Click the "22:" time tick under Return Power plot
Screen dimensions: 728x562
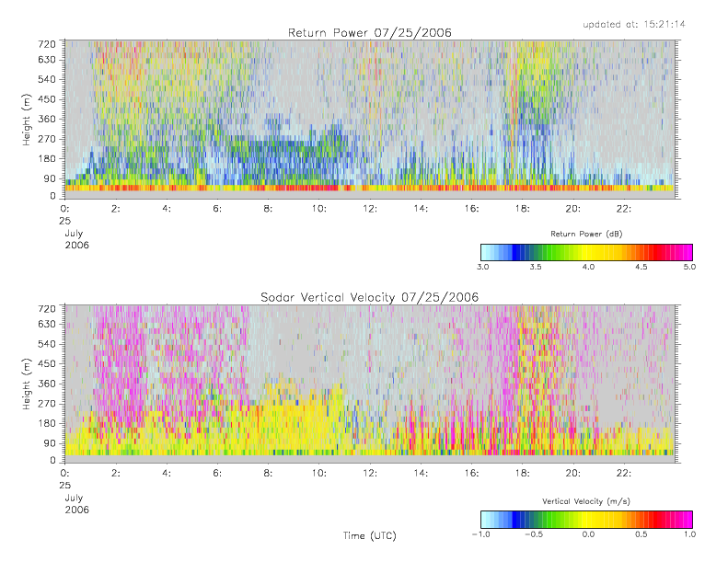[623, 209]
